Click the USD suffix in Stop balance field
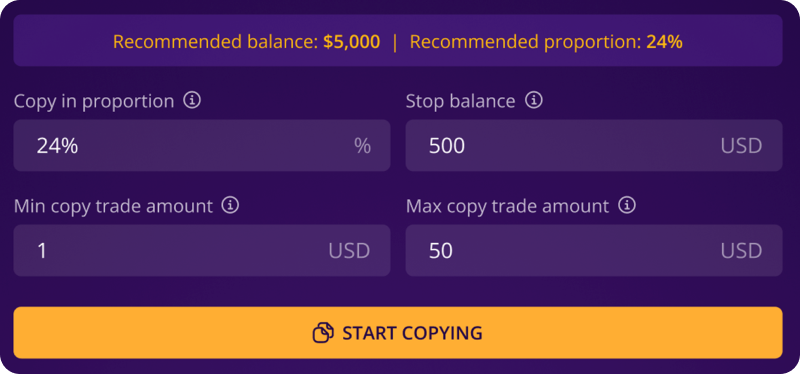Viewport: 800px width, 374px height. 741,146
